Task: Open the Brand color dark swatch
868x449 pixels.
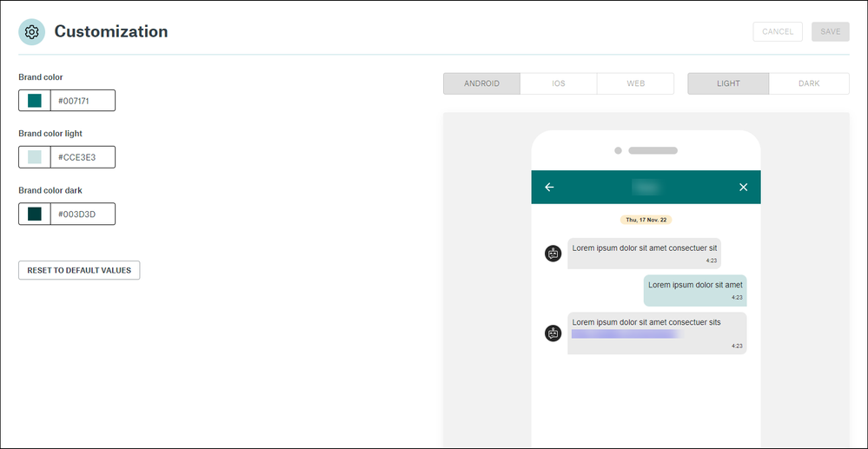Action: (35, 214)
